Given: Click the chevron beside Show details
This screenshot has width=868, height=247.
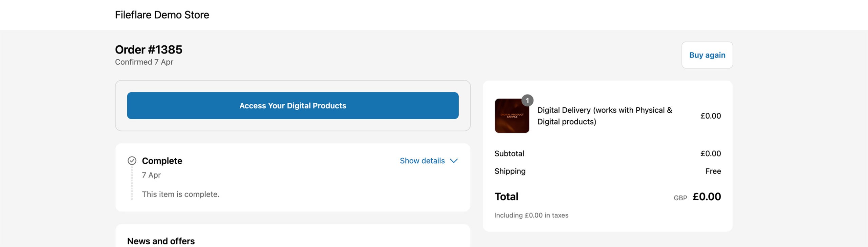Looking at the screenshot, I should click(454, 161).
